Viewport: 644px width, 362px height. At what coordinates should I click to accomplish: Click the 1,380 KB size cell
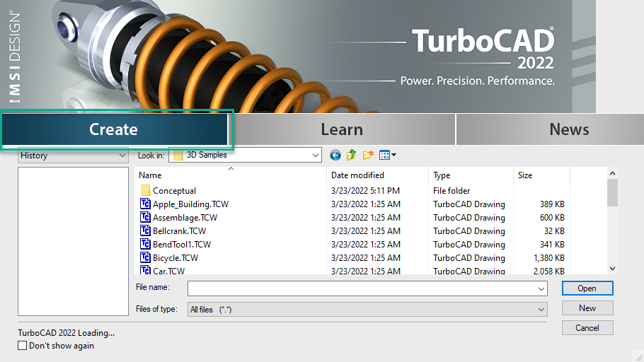[x=548, y=258]
